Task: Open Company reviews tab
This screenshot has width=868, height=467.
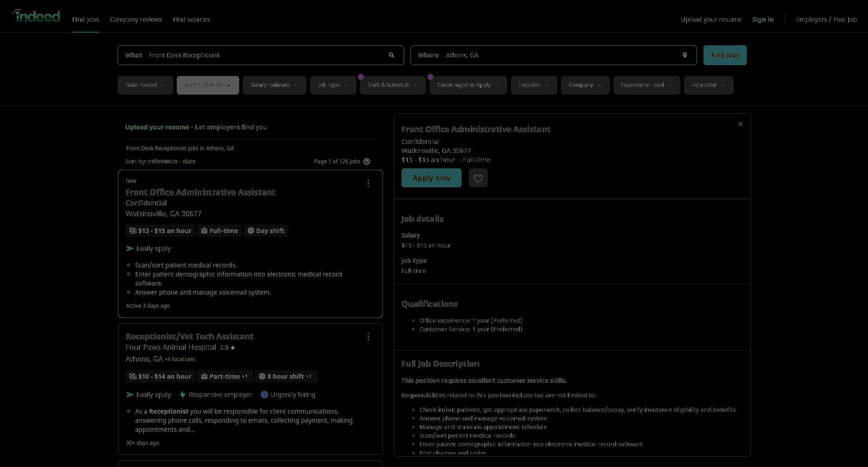Action: (136, 19)
